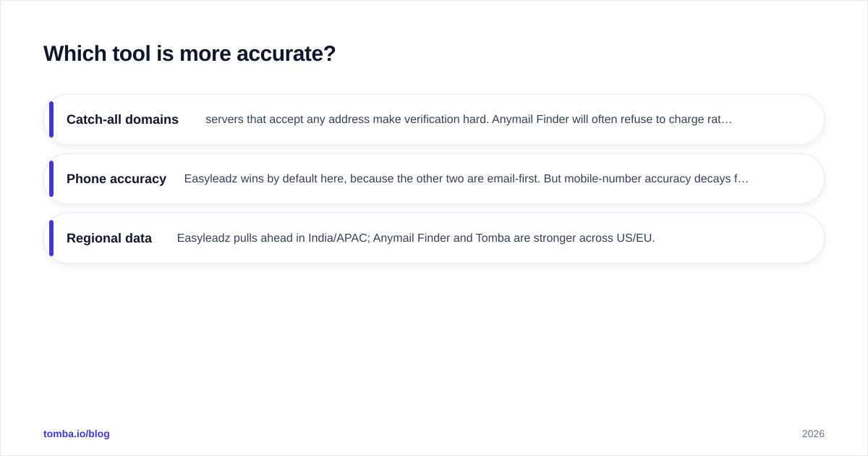Select the Phone accuracy label
This screenshot has width=868, height=456.
[116, 179]
